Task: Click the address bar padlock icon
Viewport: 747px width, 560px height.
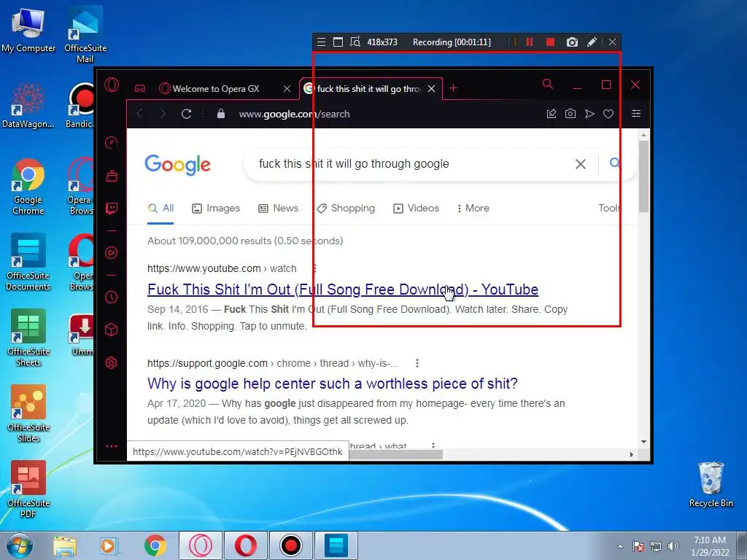Action: coord(220,113)
